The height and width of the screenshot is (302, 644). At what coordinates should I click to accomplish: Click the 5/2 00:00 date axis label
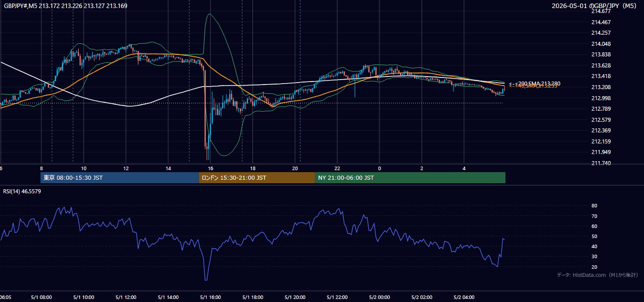click(x=380, y=297)
